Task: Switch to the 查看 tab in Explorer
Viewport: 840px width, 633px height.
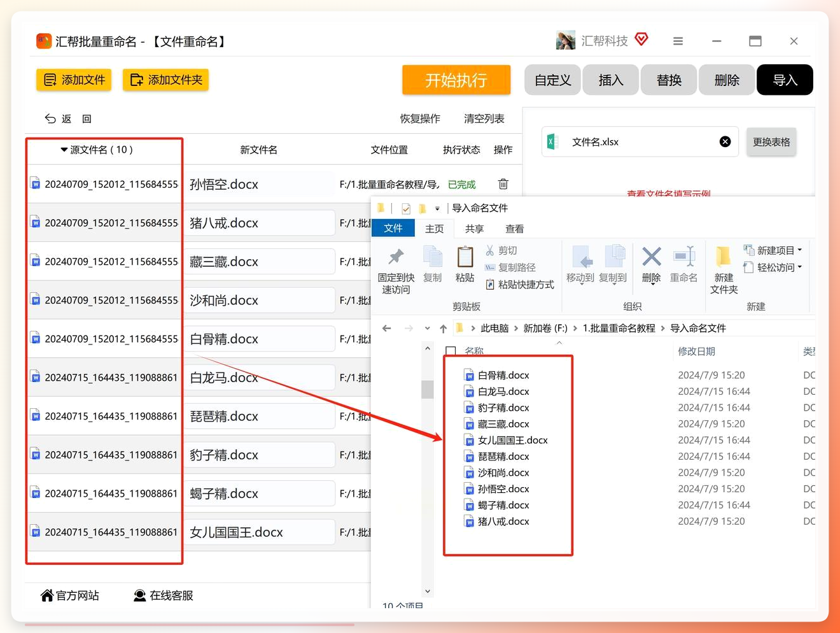Action: point(514,229)
